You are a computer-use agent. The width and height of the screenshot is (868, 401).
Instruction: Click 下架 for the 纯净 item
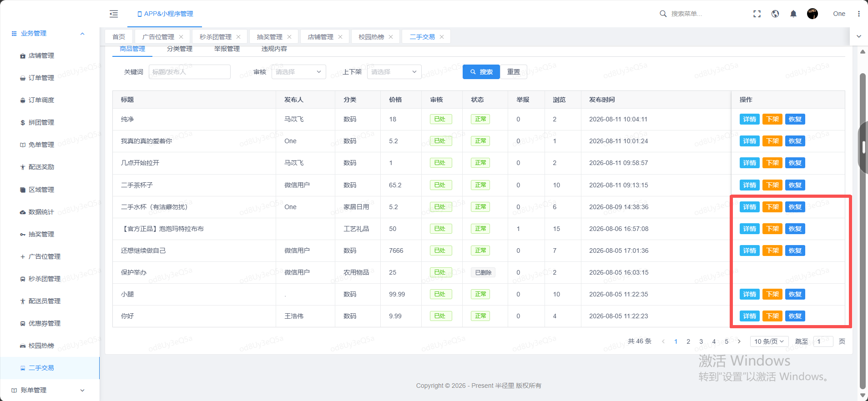(x=772, y=119)
